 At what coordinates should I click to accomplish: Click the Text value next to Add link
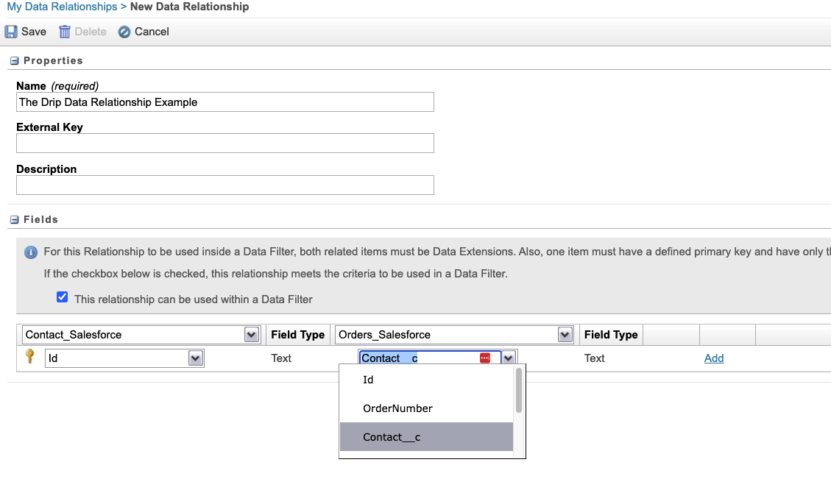coord(595,358)
